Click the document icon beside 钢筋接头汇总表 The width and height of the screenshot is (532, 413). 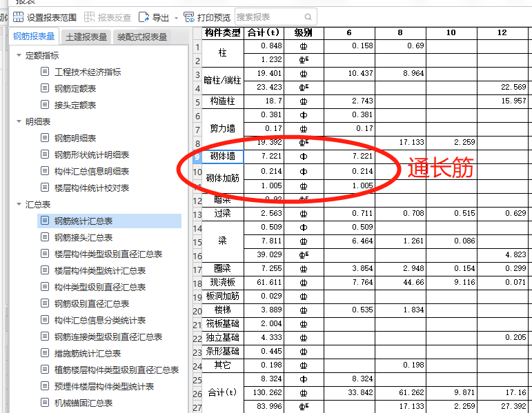coord(45,237)
